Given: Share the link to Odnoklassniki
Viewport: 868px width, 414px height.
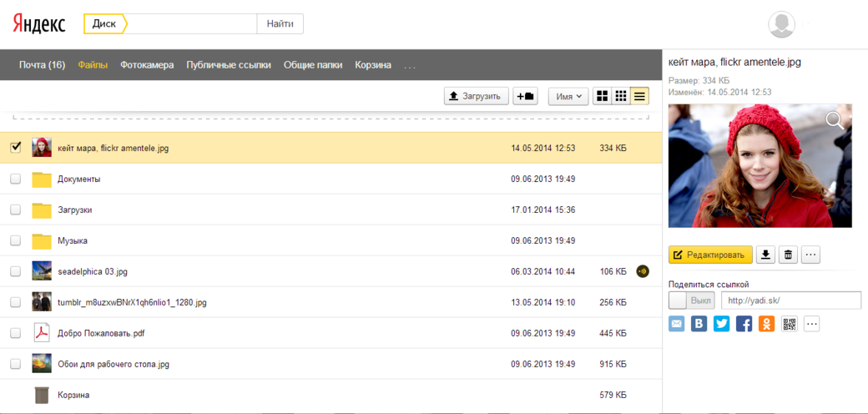Looking at the screenshot, I should pyautogui.click(x=767, y=324).
